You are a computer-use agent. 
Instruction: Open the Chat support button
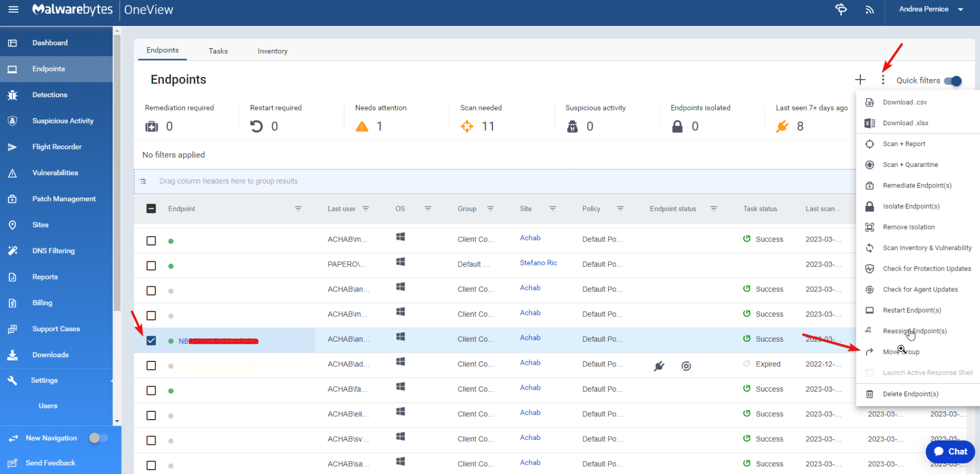click(950, 451)
